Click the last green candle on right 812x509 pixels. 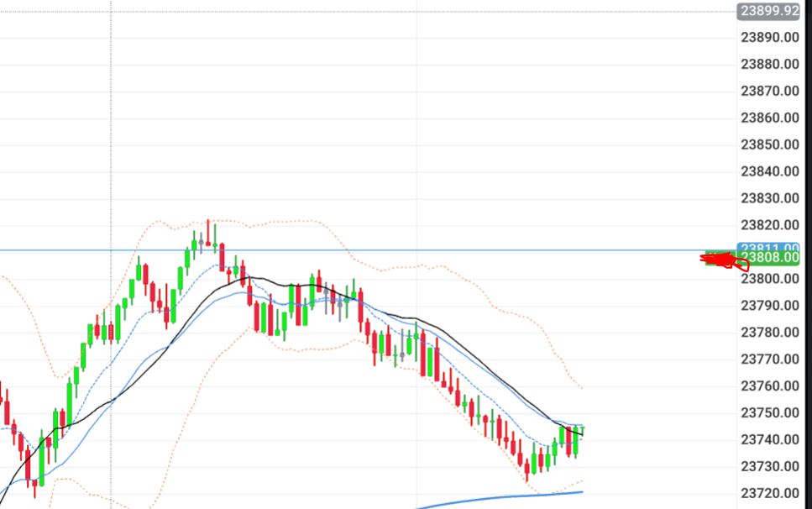coord(577,441)
